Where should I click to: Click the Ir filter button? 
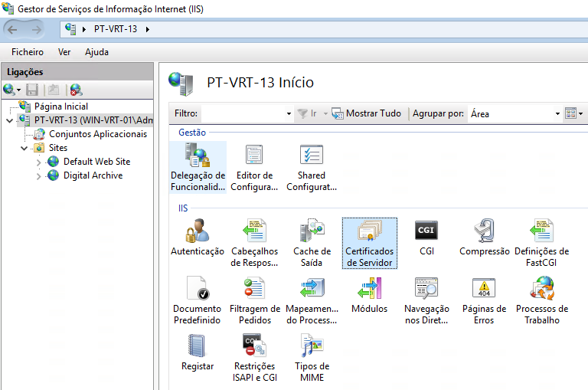[307, 113]
